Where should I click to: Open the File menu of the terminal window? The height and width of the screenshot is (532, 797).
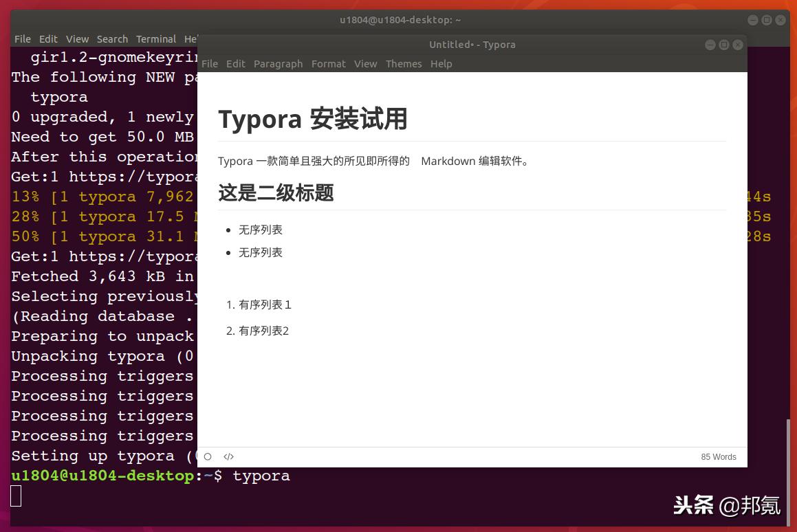pos(23,39)
